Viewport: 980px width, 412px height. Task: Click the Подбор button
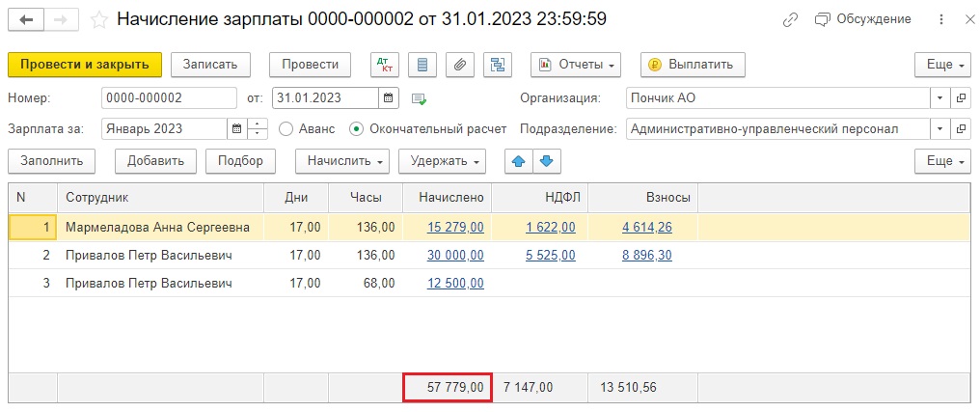coord(240,161)
